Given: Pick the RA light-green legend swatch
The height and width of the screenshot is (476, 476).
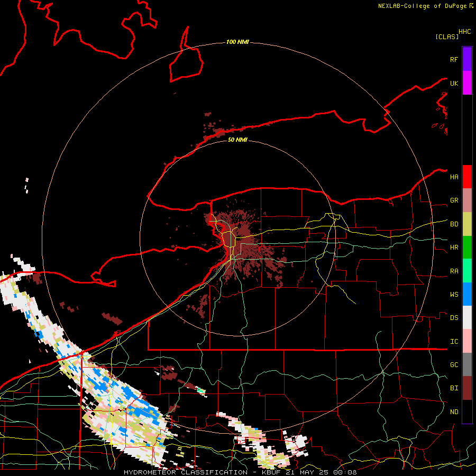Looking at the screenshot, I should (467, 271).
